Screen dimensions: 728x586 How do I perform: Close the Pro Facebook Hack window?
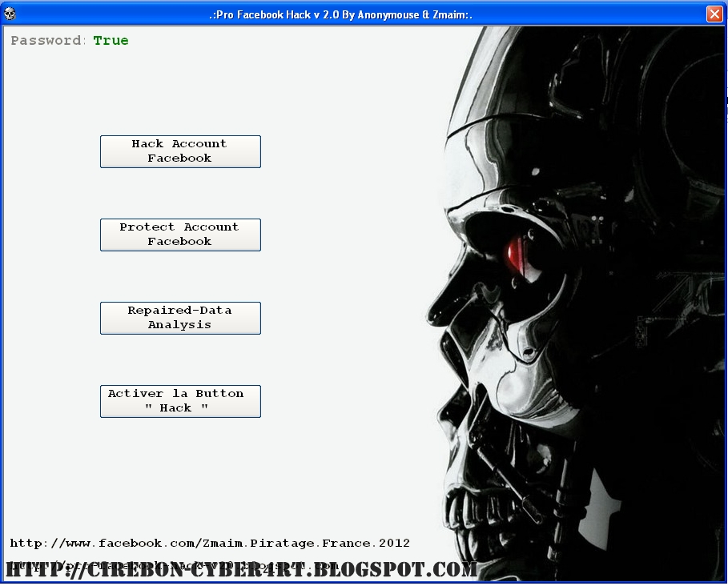(x=714, y=14)
